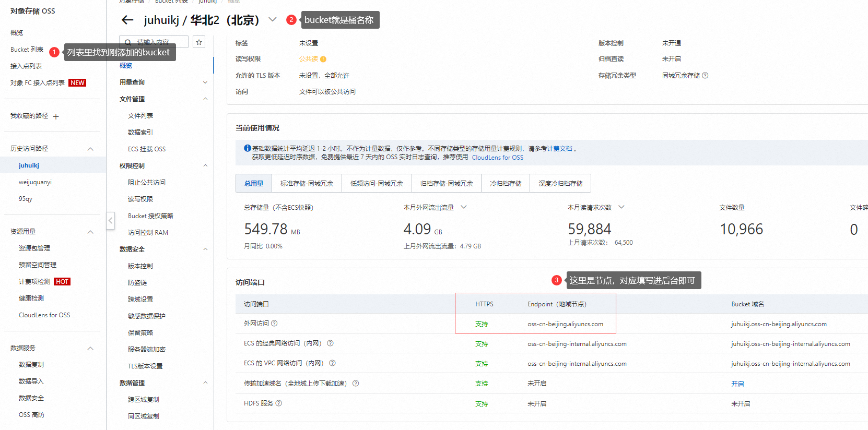Click the search magnifier icon in the sidebar search
This screenshot has width=868, height=430.
click(x=128, y=42)
